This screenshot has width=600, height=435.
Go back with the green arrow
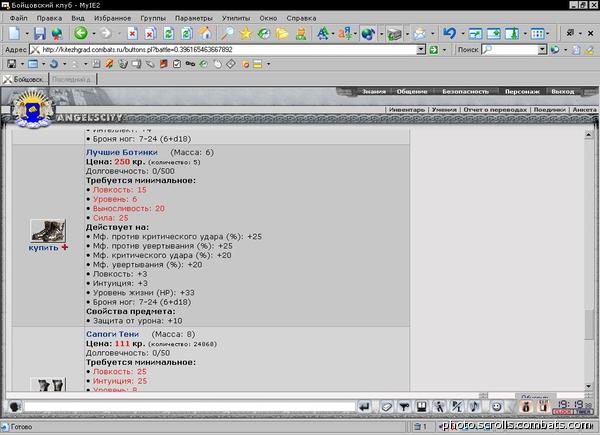(x=81, y=34)
